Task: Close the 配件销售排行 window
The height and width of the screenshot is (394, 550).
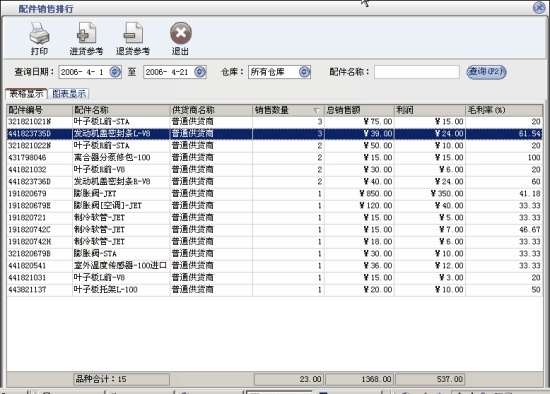Action: [x=539, y=7]
